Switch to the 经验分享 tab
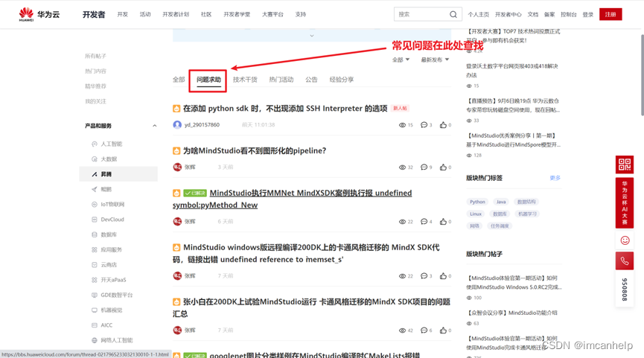Screen dimensions: 644x358 point(341,80)
